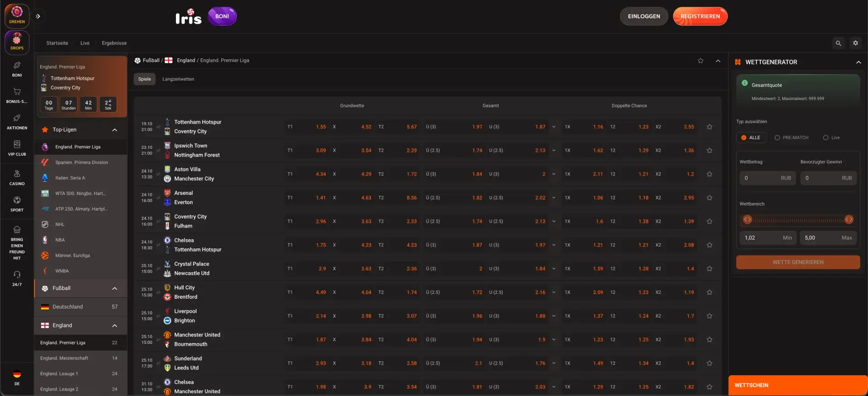Open the settings gear icon
868x396 pixels.
click(x=855, y=43)
